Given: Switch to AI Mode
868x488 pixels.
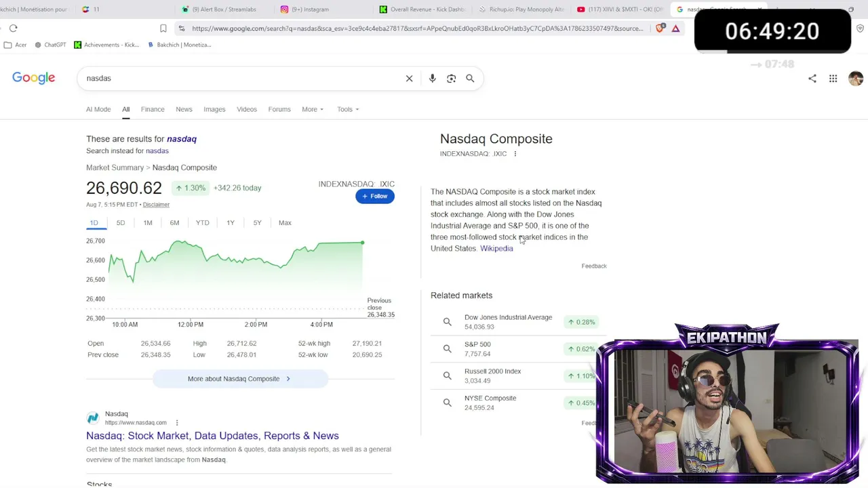Looking at the screenshot, I should click(98, 109).
